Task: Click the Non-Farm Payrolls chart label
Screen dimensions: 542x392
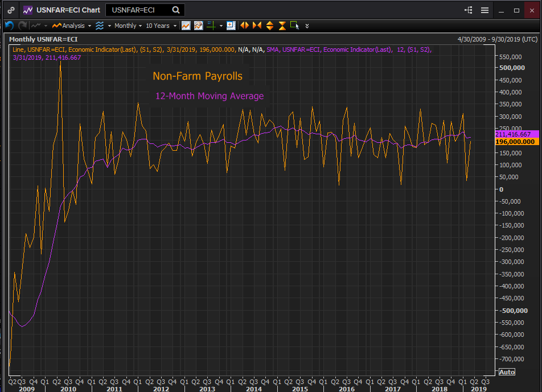Action: tap(198, 76)
